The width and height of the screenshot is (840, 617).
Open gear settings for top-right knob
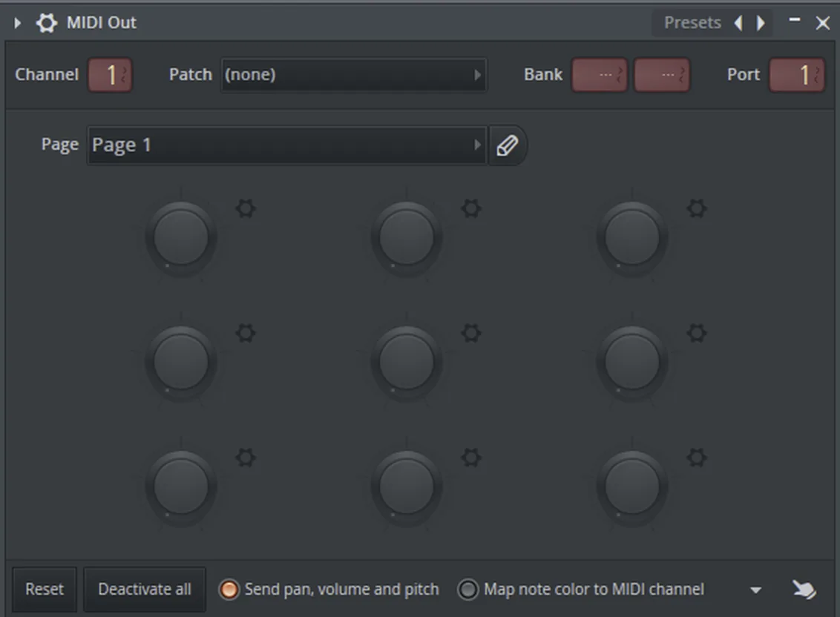(697, 208)
